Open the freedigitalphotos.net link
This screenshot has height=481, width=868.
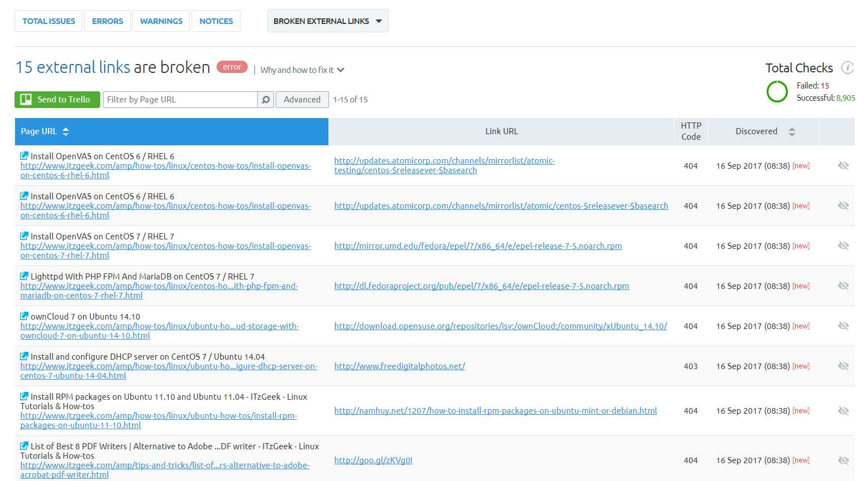[399, 366]
